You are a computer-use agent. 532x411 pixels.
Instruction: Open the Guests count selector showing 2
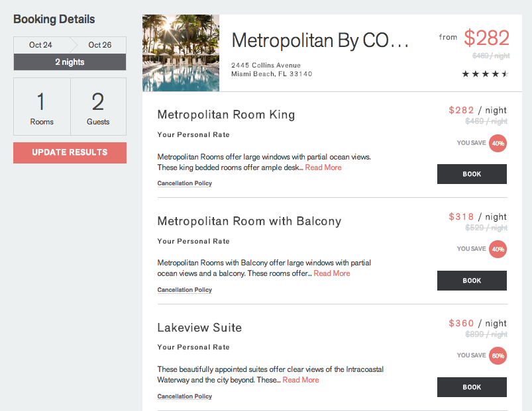(98, 106)
